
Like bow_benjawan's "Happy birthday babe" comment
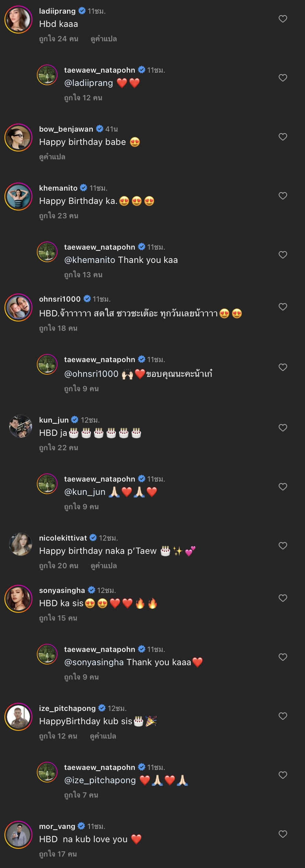[x=283, y=137]
